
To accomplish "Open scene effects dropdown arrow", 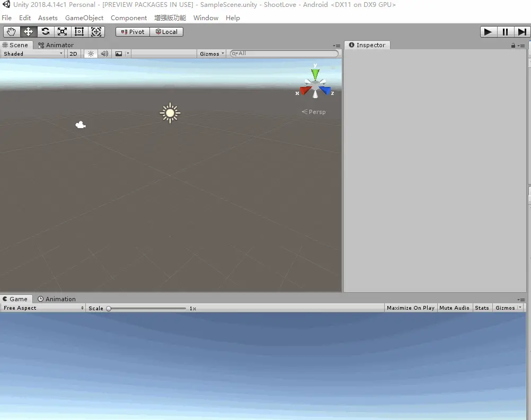I will click(x=128, y=54).
